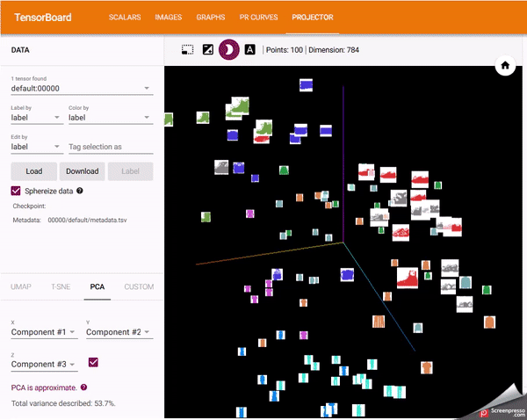527x420 pixels.
Task: Click the Checkpoint: label
Action: 29,206
